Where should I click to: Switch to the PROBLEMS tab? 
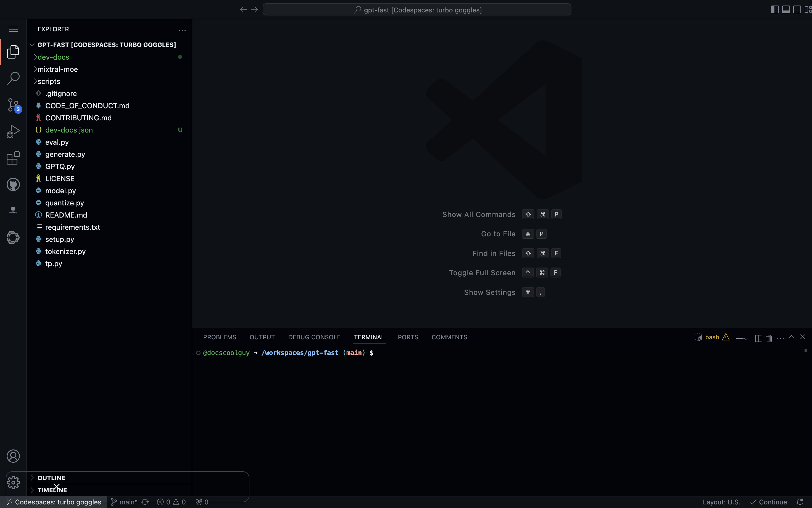tap(220, 337)
